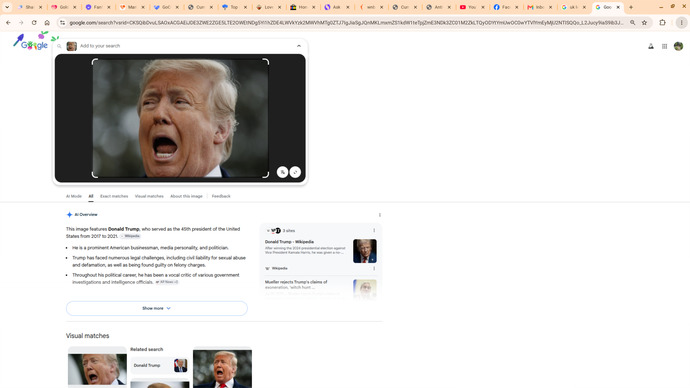Viewport: 690px width, 388px height.
Task: Select the google.com URL in the address bar
Action: [346, 22]
